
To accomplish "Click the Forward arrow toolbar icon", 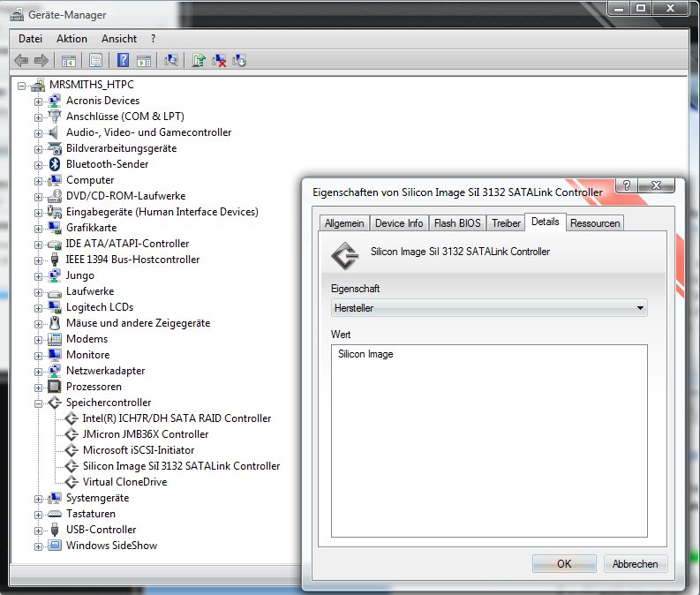I will (41, 60).
